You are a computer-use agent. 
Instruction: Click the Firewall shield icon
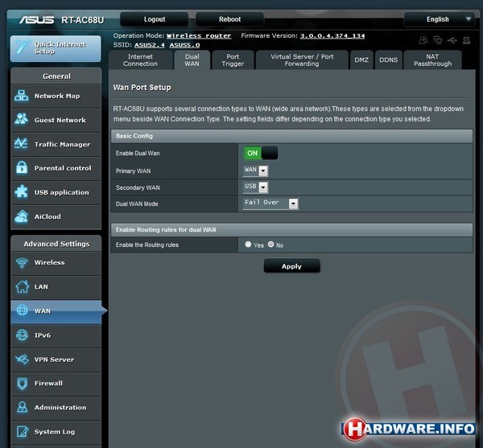click(23, 384)
